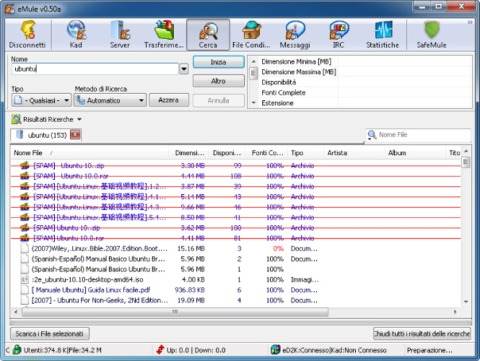Open the Metodo di Ricerca Automatico dropdown
The height and width of the screenshot is (361, 480).
pos(141,100)
